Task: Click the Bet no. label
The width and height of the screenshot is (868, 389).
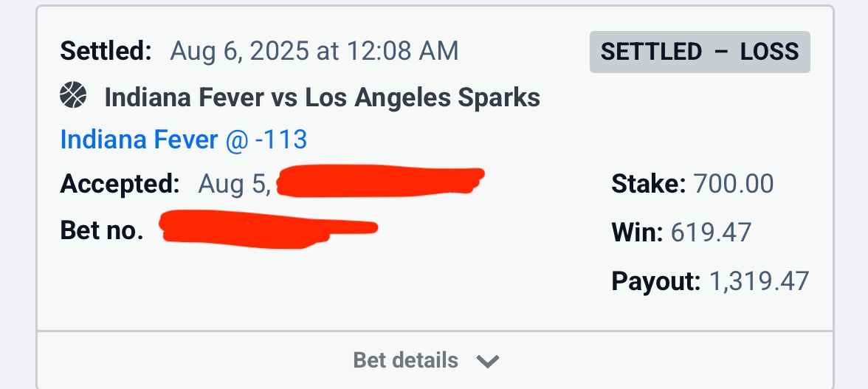Action: tap(102, 230)
